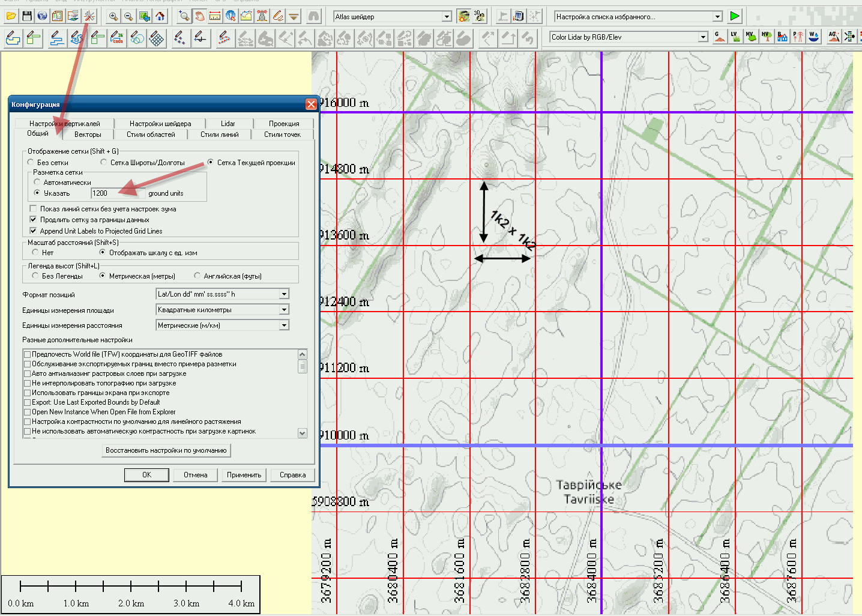The width and height of the screenshot is (862, 616).
Task: Switch to the 'Проекция' tab
Action: 283,124
